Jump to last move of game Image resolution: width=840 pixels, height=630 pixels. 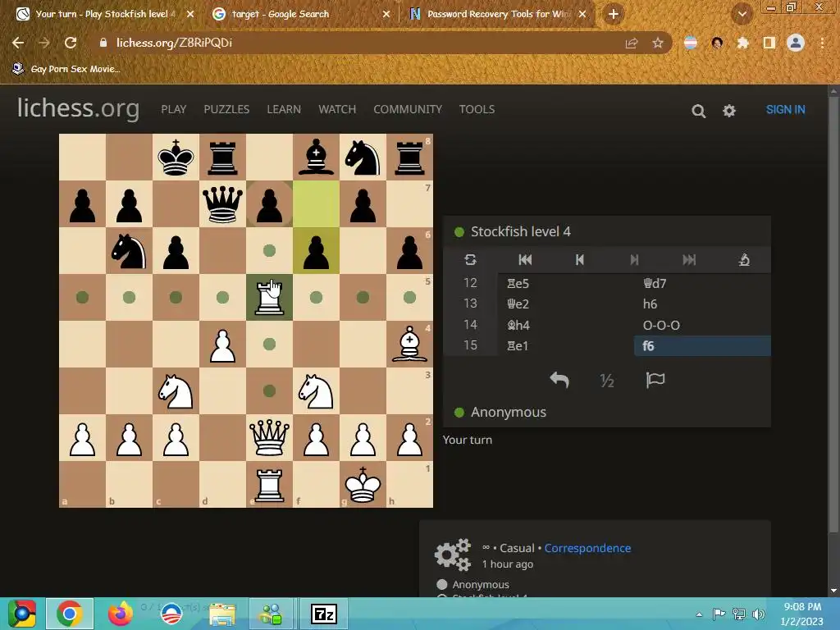[x=689, y=260]
